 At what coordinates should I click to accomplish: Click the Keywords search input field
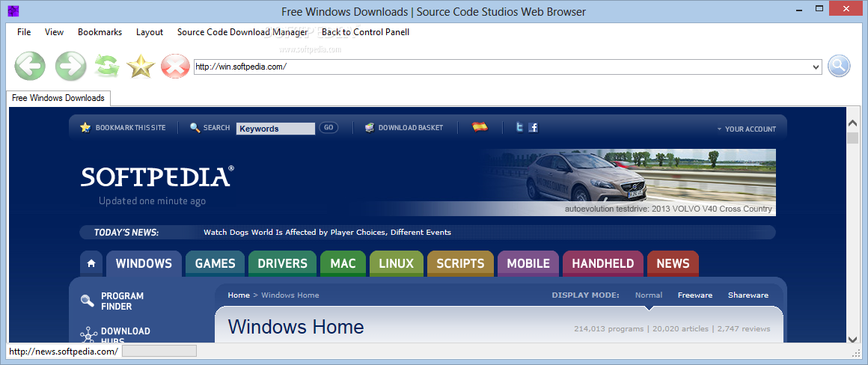click(x=275, y=129)
